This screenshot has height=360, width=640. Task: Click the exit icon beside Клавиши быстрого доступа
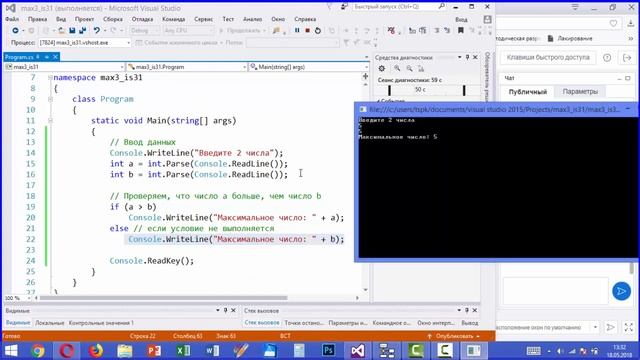[627, 58]
